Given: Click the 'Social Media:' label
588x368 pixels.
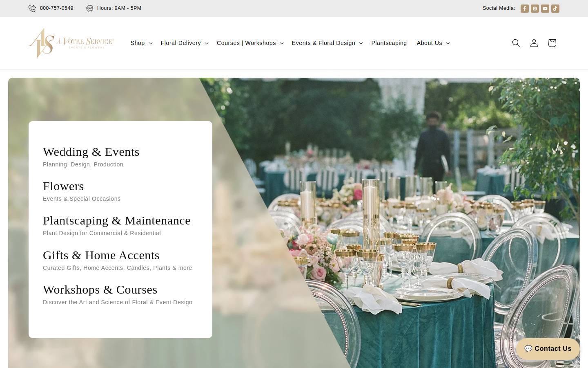Looking at the screenshot, I should [499, 8].
